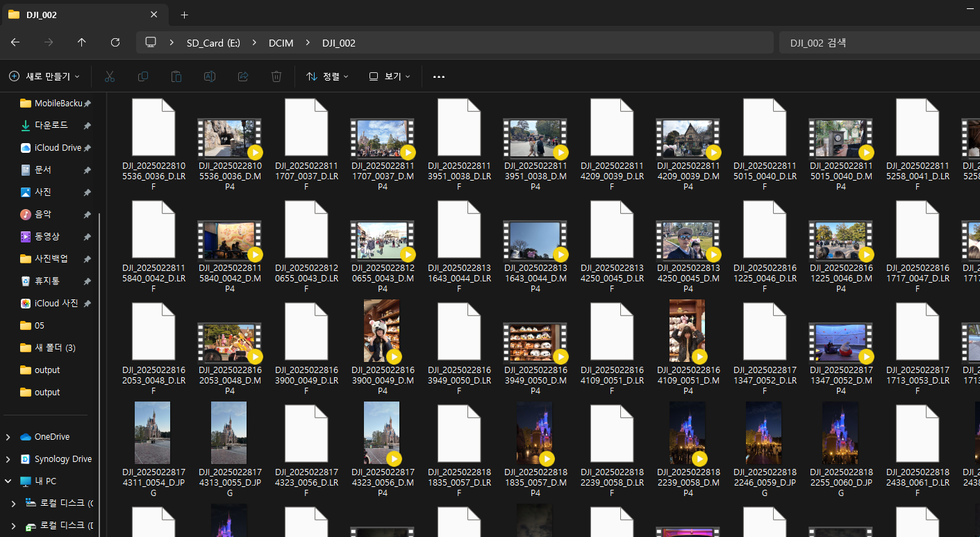Select video thumbnail DJI_20250228163900_0049_D.MP4
980x537 pixels.
pyautogui.click(x=382, y=331)
